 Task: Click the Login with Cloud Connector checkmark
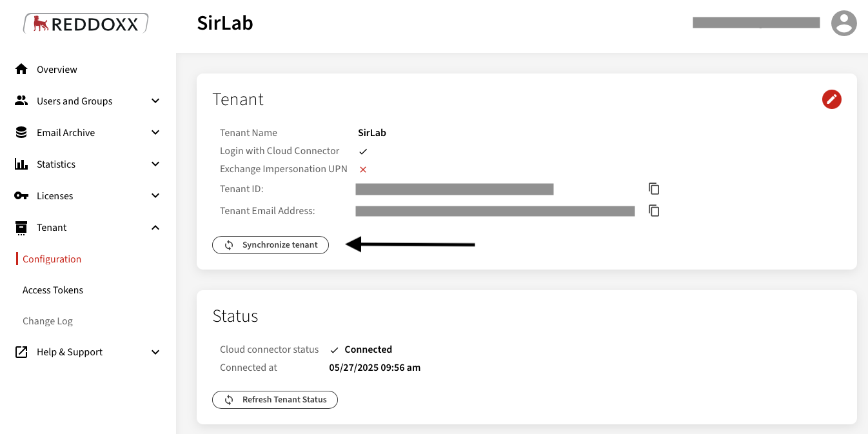[363, 151]
